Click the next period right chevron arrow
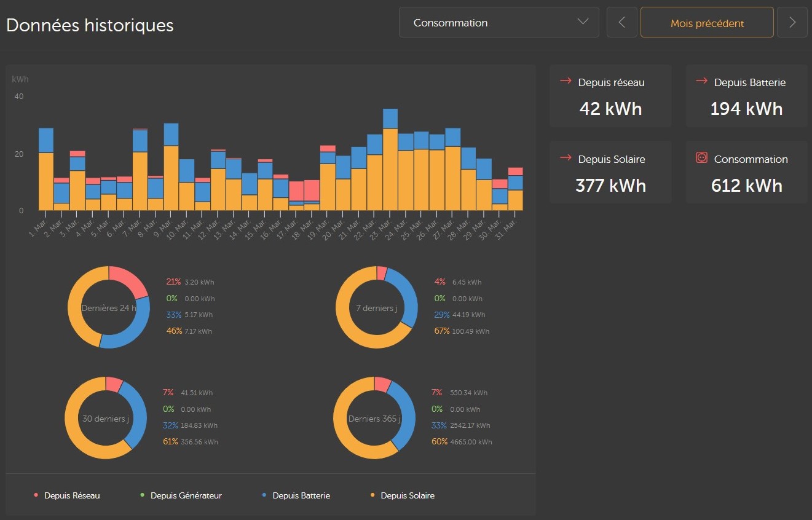Screen dimensions: 812x520 (x=792, y=23)
